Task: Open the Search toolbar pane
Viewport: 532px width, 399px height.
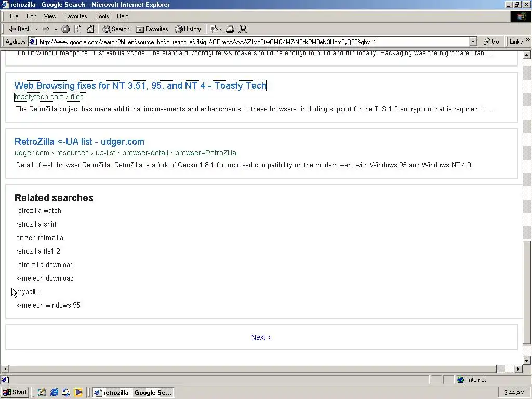Action: 116,29
